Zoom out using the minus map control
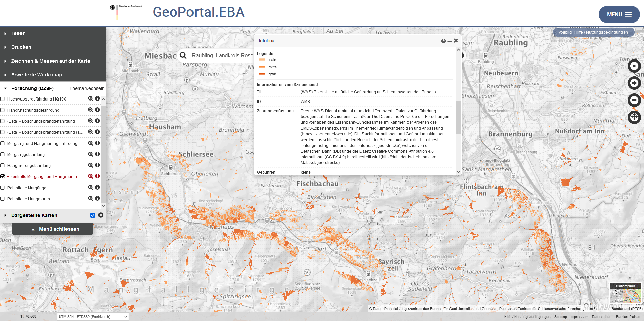 (634, 100)
